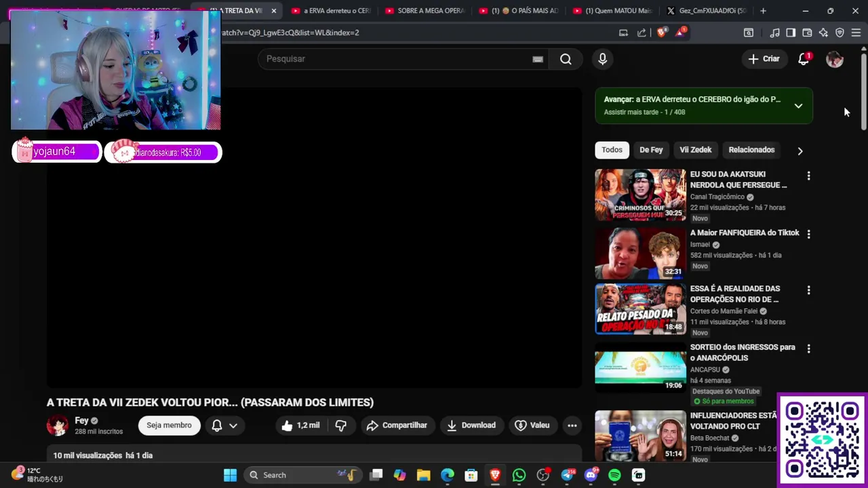Dislike the video with thumbs down
The width and height of the screenshot is (868, 488).
[341, 426]
